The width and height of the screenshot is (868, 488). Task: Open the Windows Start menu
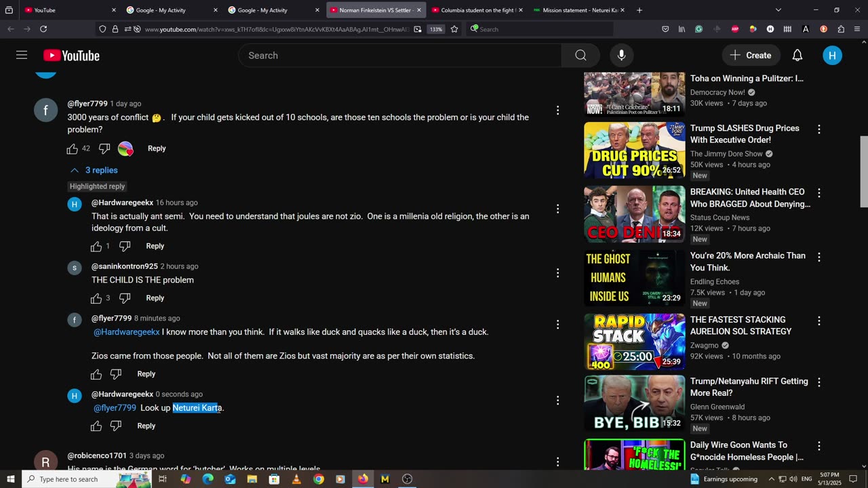point(11,479)
